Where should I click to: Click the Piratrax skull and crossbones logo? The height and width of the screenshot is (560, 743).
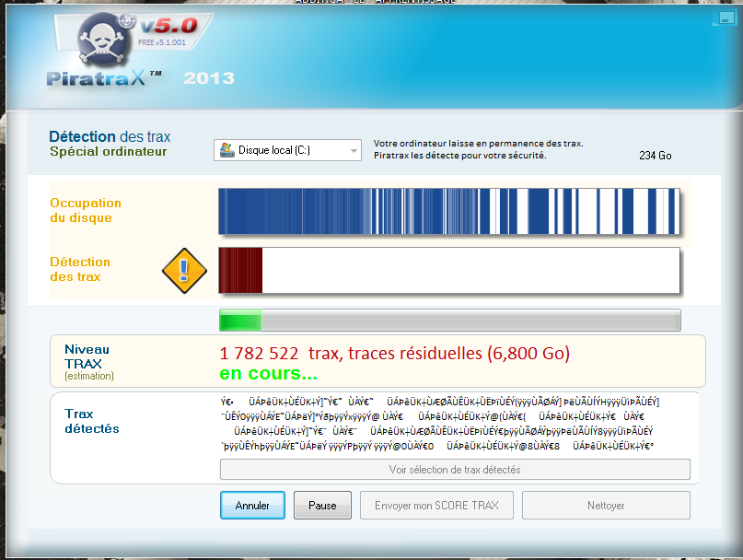[103, 40]
